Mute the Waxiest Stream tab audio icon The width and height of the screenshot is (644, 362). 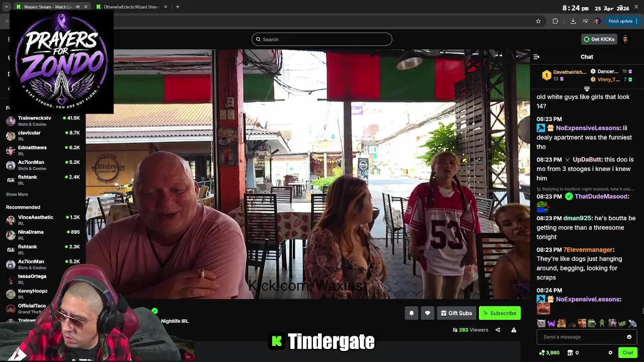pyautogui.click(x=77, y=7)
